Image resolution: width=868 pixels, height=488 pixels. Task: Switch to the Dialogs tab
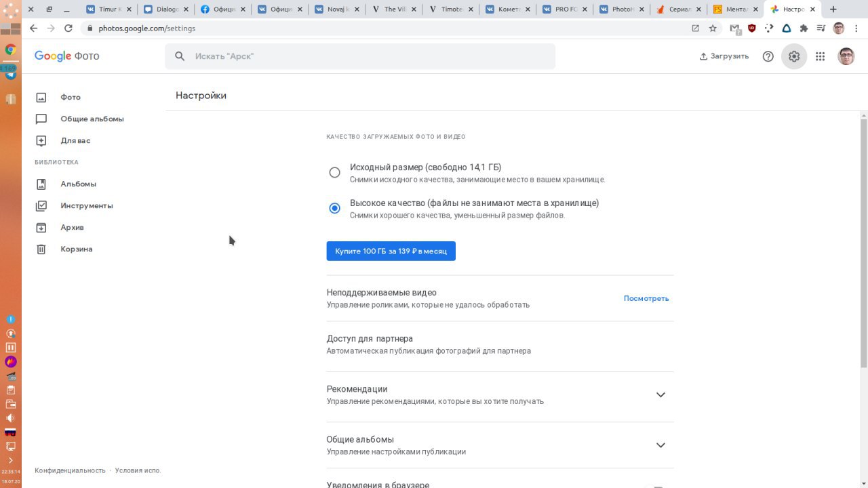click(x=165, y=9)
